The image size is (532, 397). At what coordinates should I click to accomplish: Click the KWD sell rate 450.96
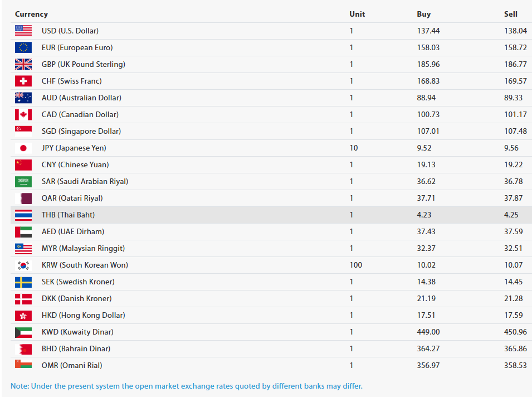pos(515,332)
